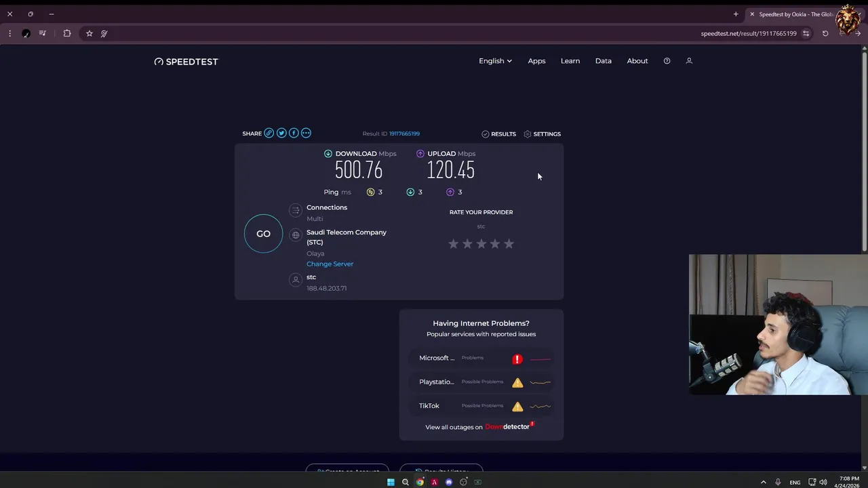Copy result link with share link icon
This screenshot has height=488, width=868.
tap(269, 134)
